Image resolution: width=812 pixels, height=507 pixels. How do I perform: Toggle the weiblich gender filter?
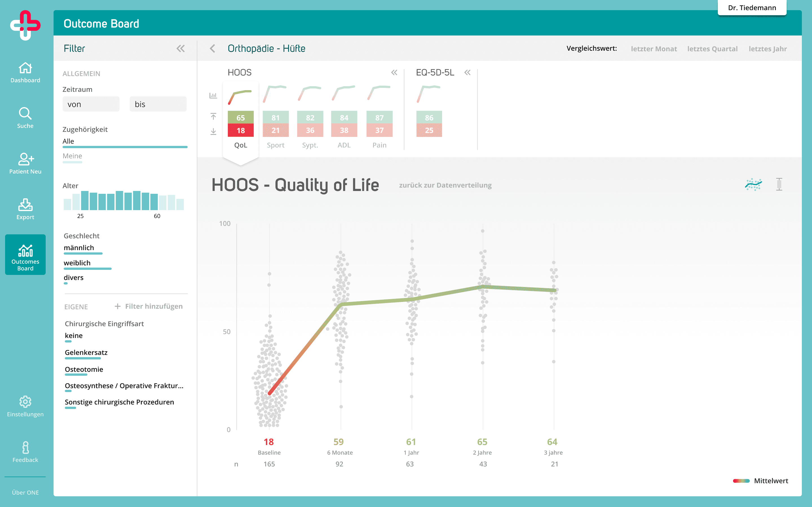[77, 263]
